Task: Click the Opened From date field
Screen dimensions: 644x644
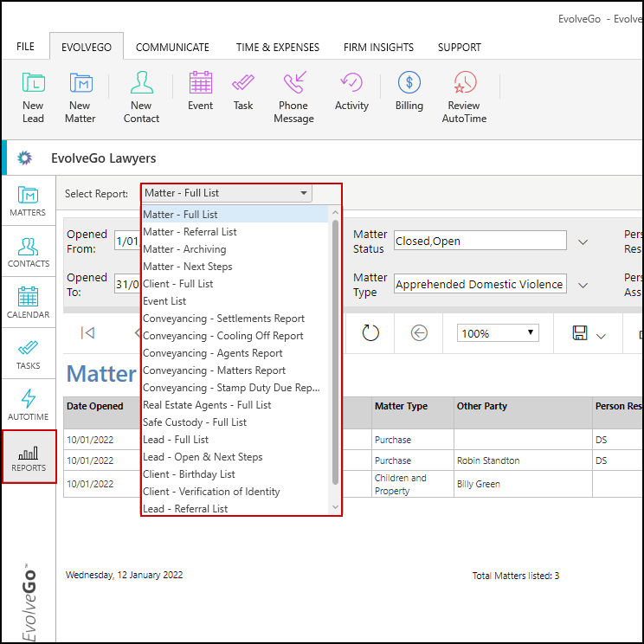Action: click(x=128, y=241)
